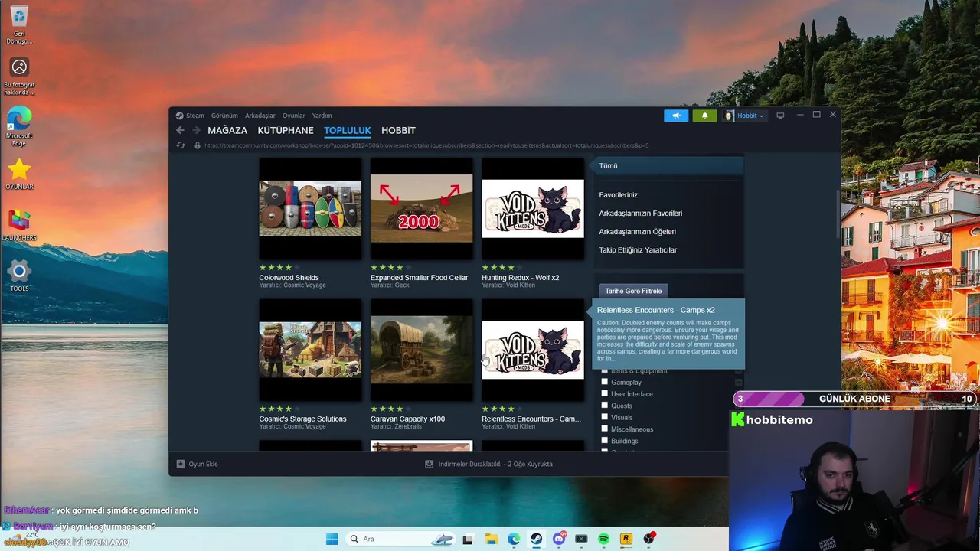Click the Add Game plus icon
Image resolution: width=980 pixels, height=551 pixels.
tap(181, 464)
